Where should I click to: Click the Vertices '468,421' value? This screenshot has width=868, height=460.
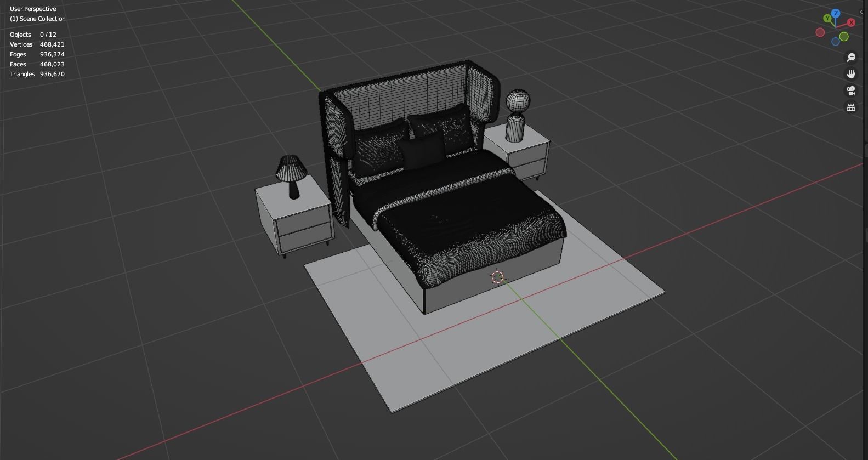(x=52, y=44)
